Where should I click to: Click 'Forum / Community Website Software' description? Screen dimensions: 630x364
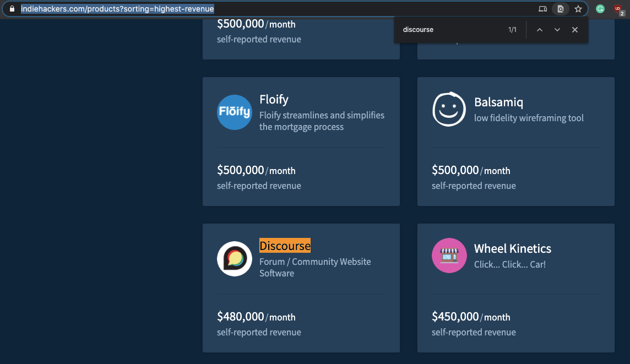click(315, 267)
